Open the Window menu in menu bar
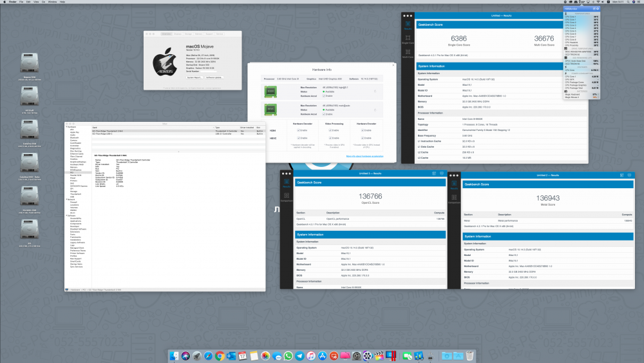 click(x=53, y=2)
